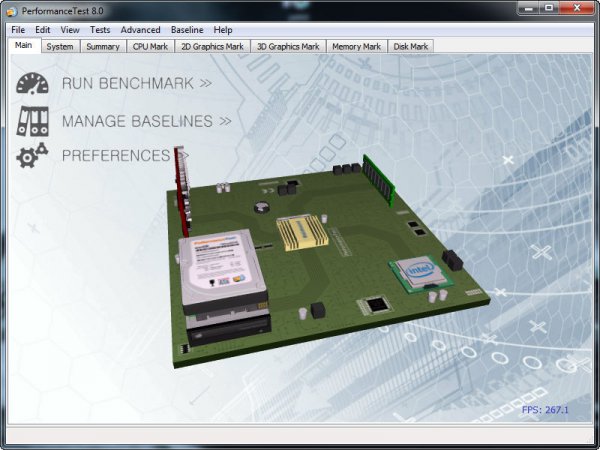Click the speedometer Run Benchmark icon
This screenshot has height=450, width=600.
tap(33, 83)
